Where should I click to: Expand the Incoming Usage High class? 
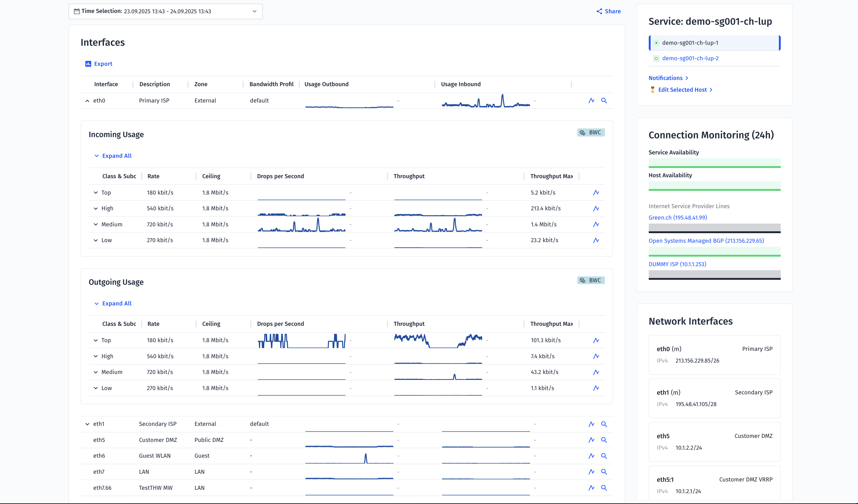coord(96,209)
